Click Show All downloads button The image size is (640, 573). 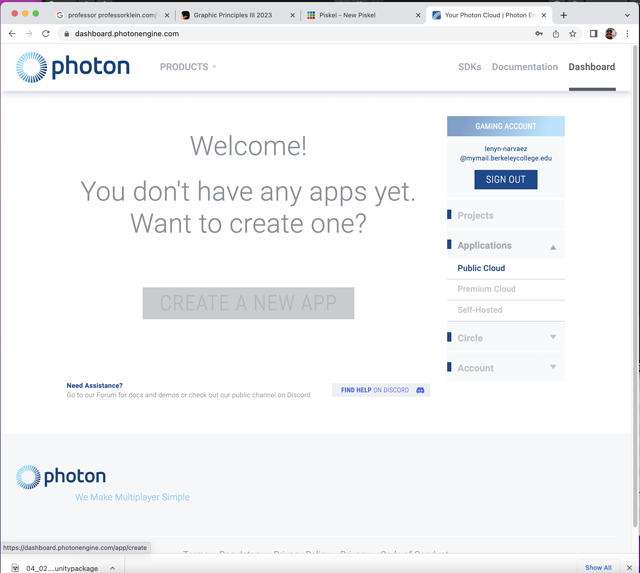pyautogui.click(x=598, y=568)
